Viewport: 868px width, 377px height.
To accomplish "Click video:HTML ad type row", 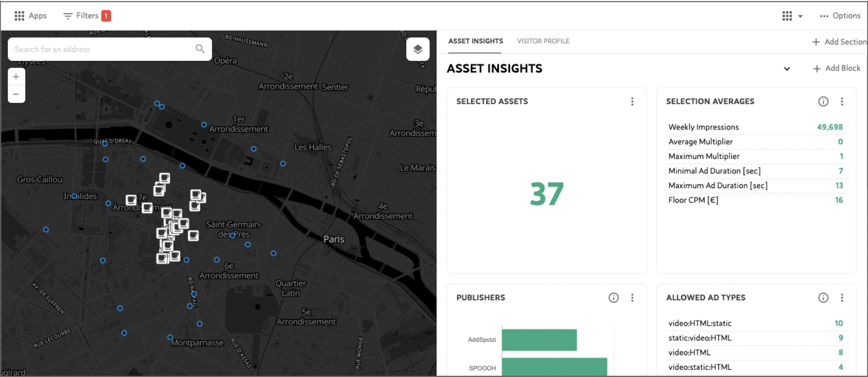I will [x=756, y=352].
